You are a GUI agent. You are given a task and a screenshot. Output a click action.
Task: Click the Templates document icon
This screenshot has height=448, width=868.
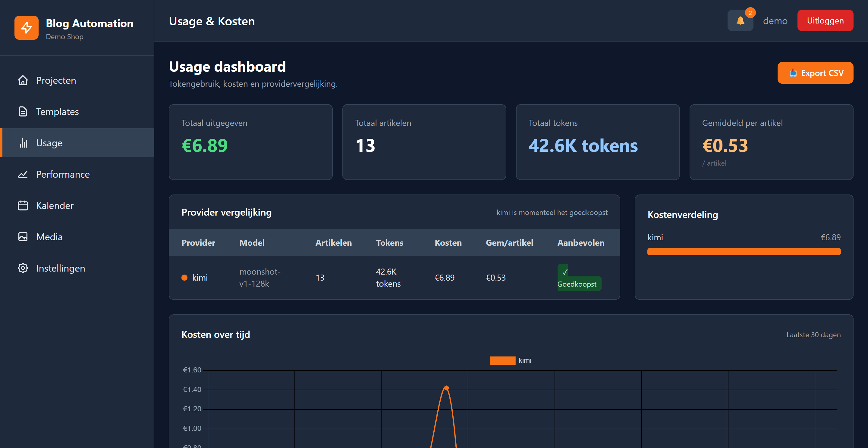[x=23, y=112]
